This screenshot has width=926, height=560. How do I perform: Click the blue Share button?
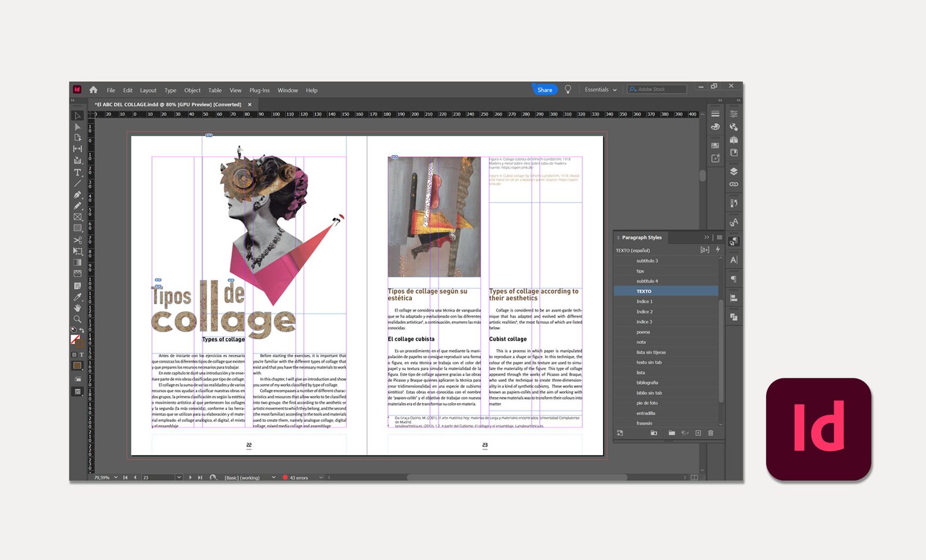(545, 90)
